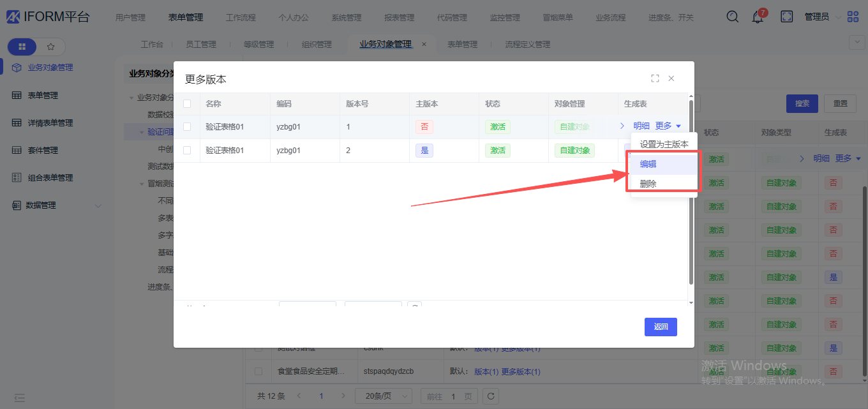This screenshot has width=868, height=409.
Task: Click the 返回 button in dialog
Action: tap(661, 327)
